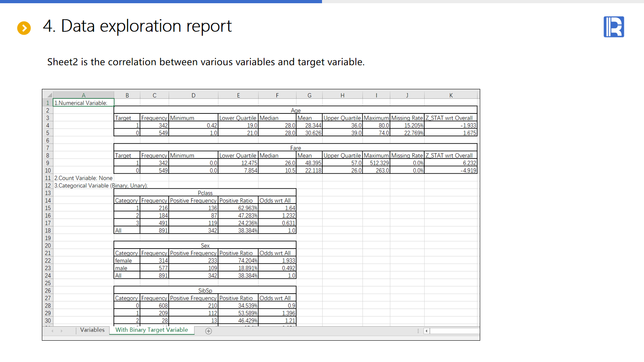Click the blue R logo icon
The height and width of the screenshot is (362, 644).
(613, 27)
